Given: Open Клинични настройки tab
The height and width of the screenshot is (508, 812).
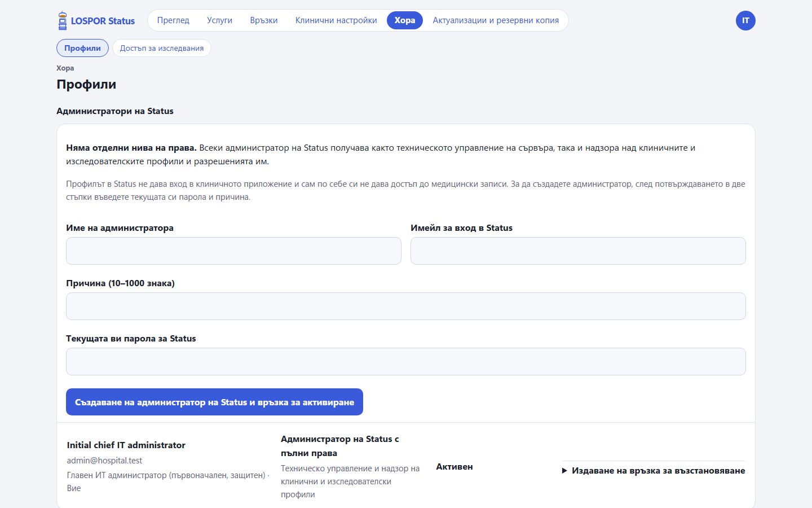Looking at the screenshot, I should [x=336, y=20].
